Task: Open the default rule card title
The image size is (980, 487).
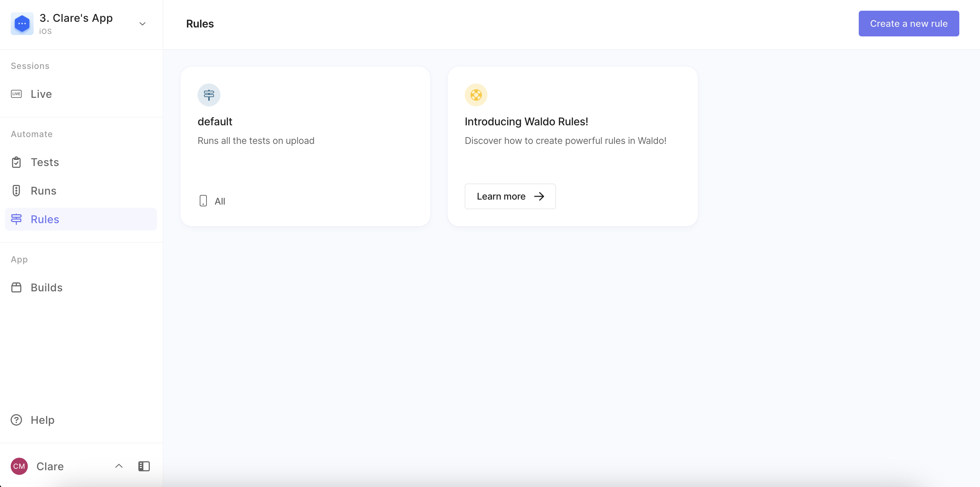Action: 215,121
